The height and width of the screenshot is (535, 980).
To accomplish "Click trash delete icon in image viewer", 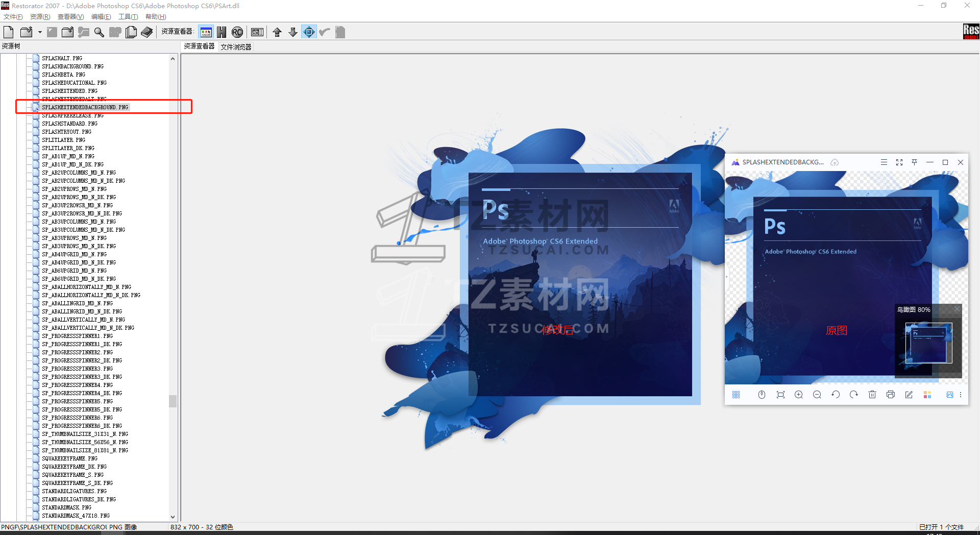I will coord(872,395).
